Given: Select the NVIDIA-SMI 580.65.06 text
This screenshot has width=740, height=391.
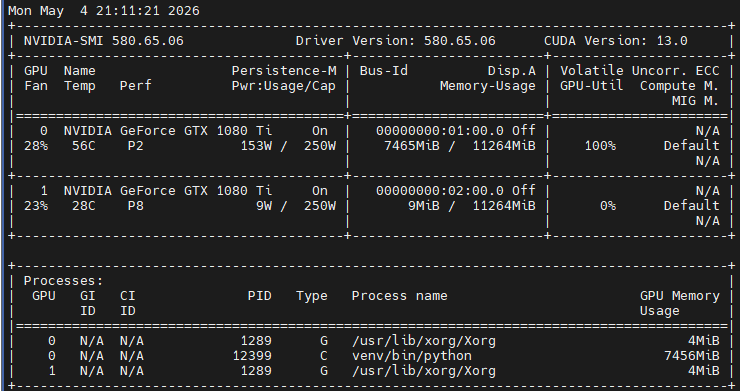Looking at the screenshot, I should pos(103,41).
